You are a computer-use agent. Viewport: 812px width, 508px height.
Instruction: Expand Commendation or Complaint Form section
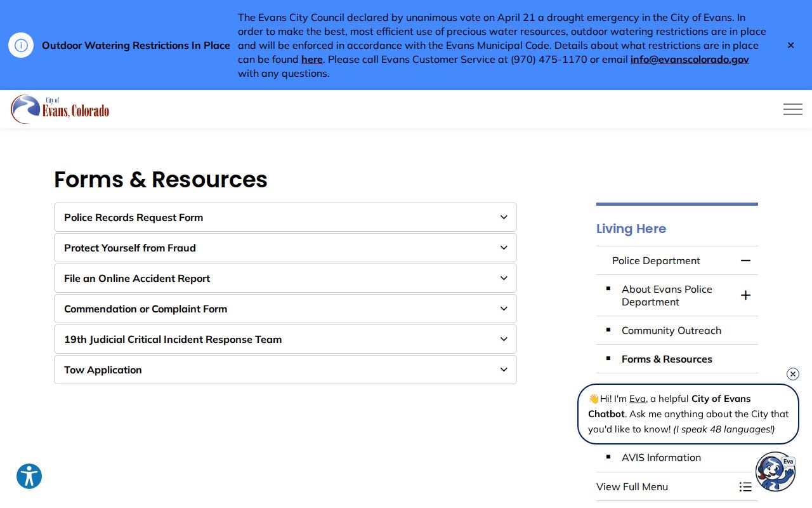[x=285, y=309]
